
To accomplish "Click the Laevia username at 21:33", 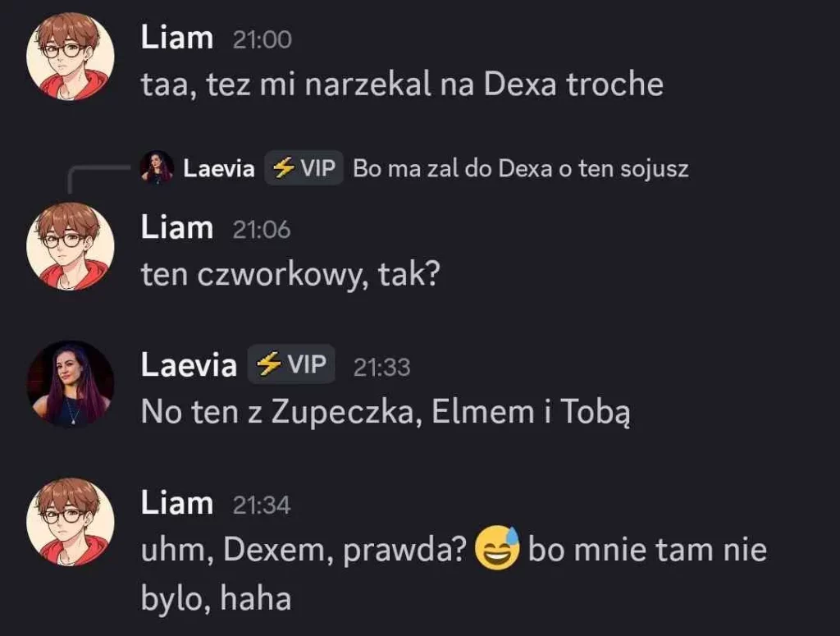I will 189,364.
